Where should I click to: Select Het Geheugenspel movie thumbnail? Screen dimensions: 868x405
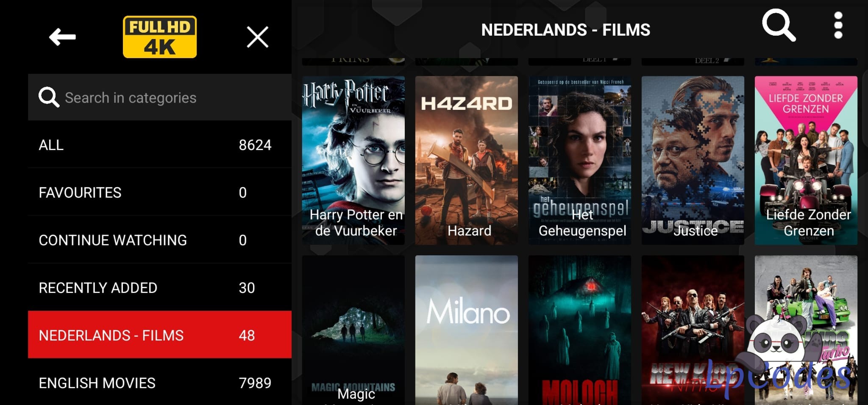pos(580,160)
